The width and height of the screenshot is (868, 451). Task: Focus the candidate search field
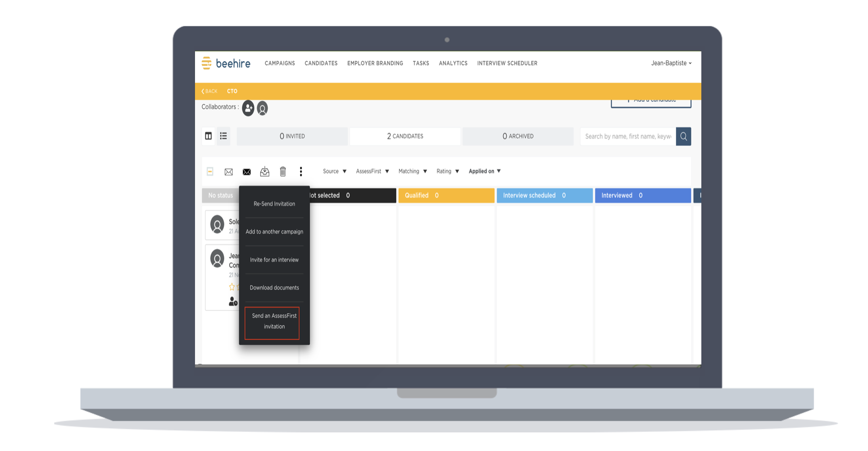[x=628, y=136]
